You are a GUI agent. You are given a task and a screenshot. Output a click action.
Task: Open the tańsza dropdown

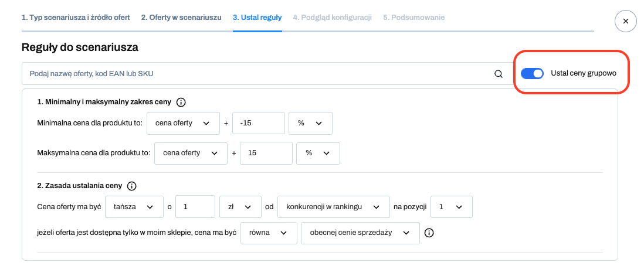tap(135, 207)
